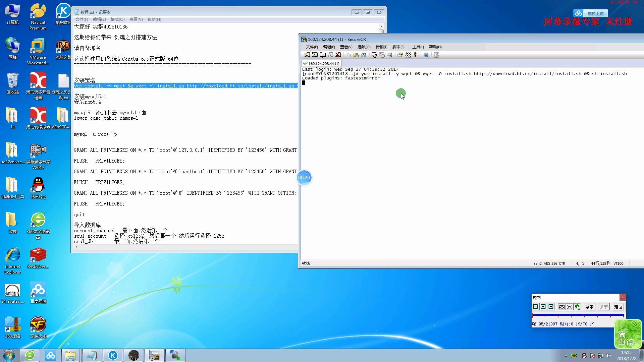Click Disconnect red X icon in SecureCRT
The height and width of the screenshot is (362, 644).
pyautogui.click(x=338, y=55)
